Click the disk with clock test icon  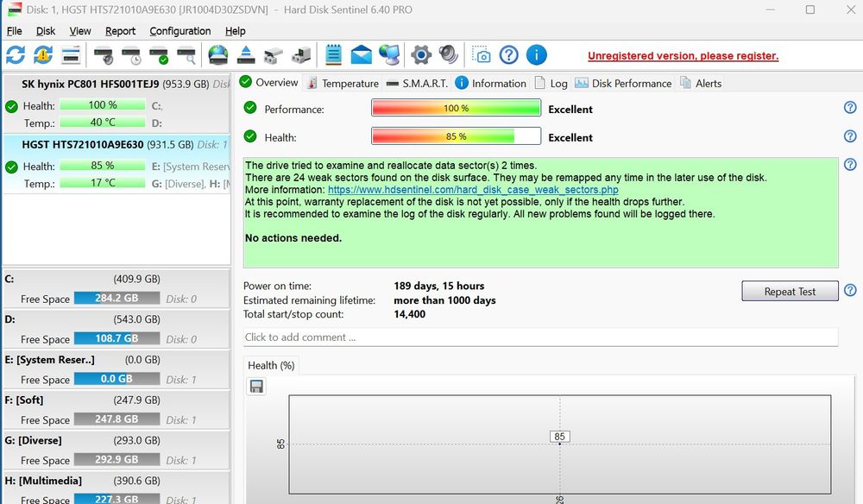click(x=131, y=55)
